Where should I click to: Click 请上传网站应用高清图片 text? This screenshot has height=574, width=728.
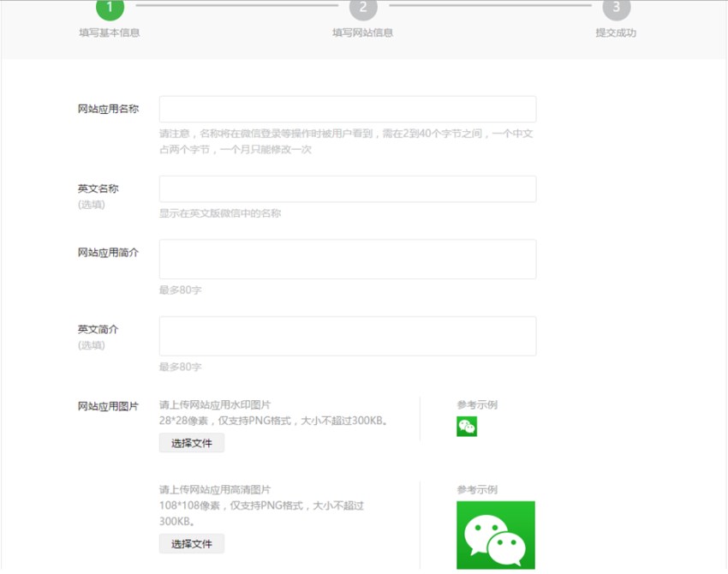[215, 489]
